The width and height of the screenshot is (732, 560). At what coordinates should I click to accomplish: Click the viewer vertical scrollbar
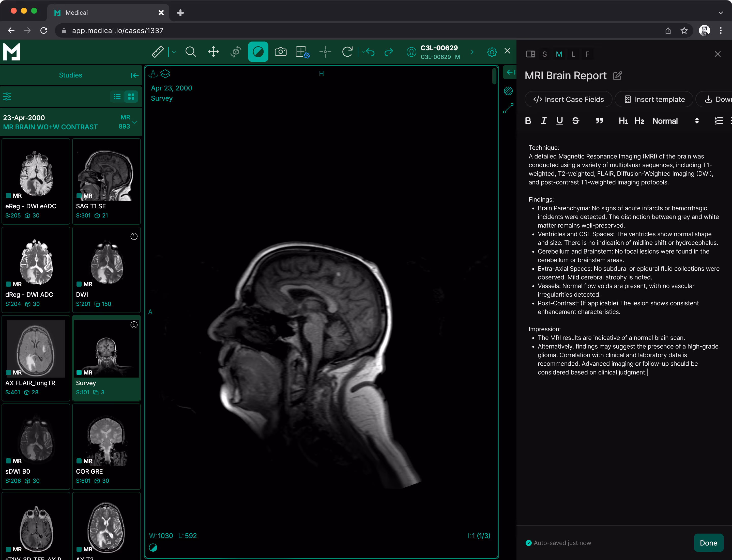click(494, 76)
